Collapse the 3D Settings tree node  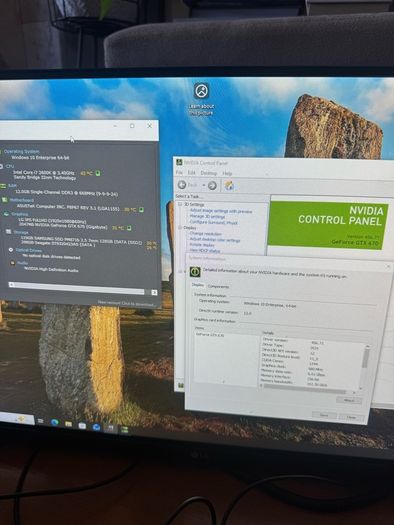click(180, 204)
